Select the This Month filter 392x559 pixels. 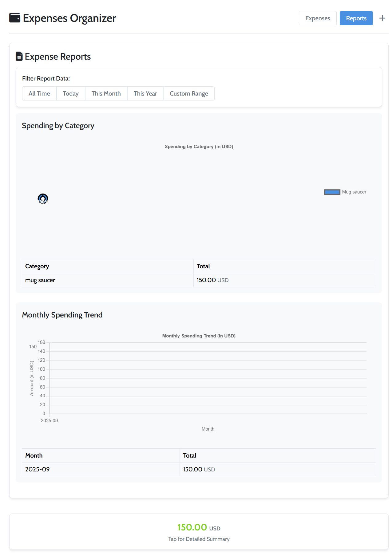(x=106, y=93)
